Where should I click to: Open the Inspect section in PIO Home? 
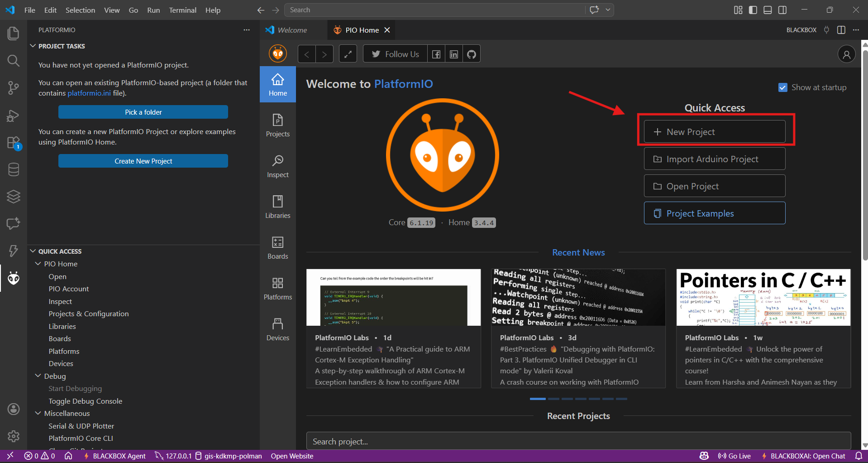point(278,166)
